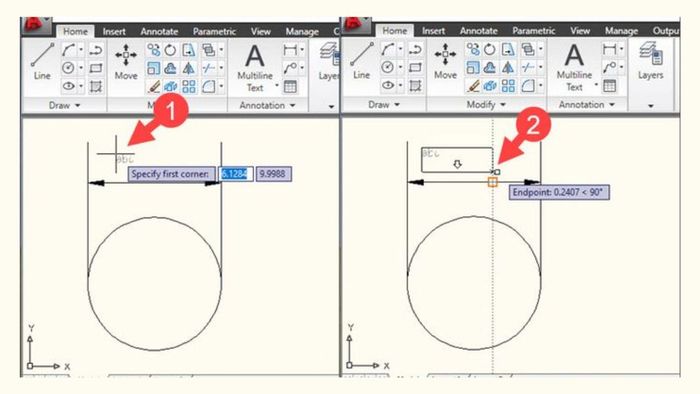Select the Polyline tool in the left window
Image resolution: width=700 pixels, height=394 pixels.
coord(96,50)
